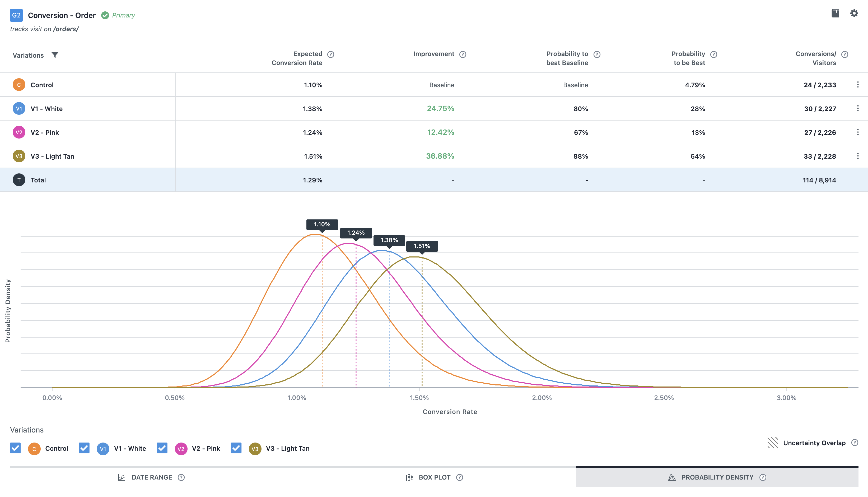Image resolution: width=868 pixels, height=497 pixels.
Task: Show help for Improvement column
Action: pos(463,54)
